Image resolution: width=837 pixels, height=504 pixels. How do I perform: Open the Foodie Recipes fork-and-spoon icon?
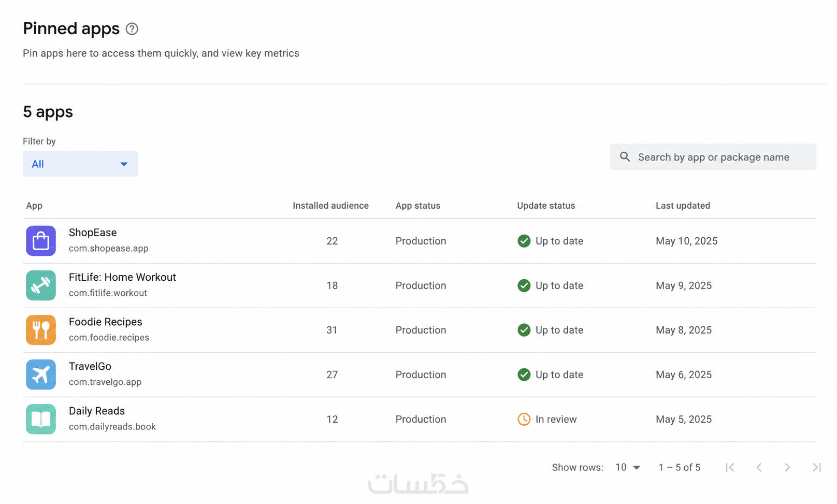pos(41,330)
